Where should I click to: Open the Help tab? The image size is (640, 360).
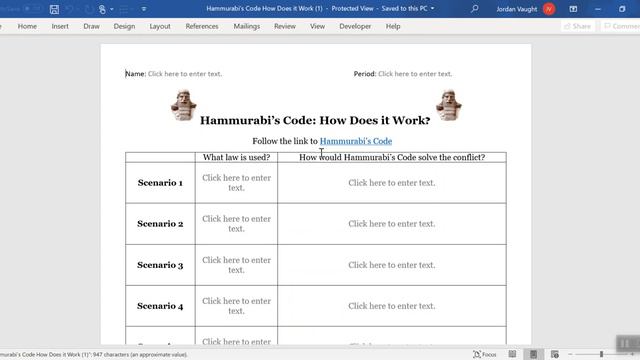(x=393, y=26)
